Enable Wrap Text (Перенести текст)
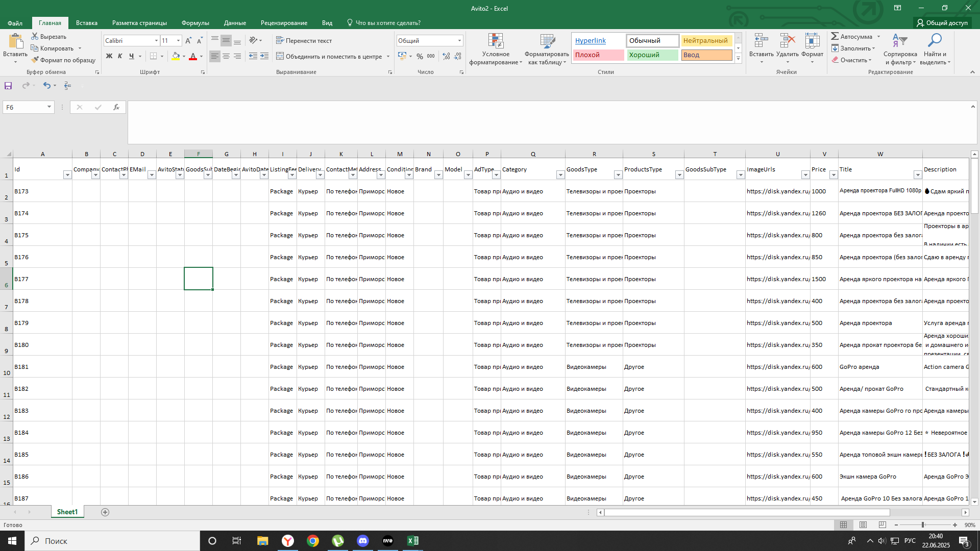 [x=304, y=40]
